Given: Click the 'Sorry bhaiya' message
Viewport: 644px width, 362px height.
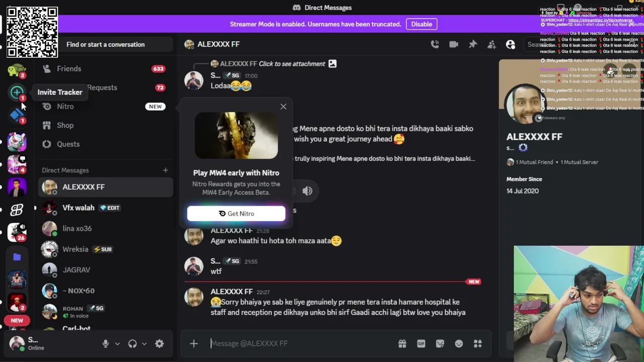Looking at the screenshot, I should [338, 307].
